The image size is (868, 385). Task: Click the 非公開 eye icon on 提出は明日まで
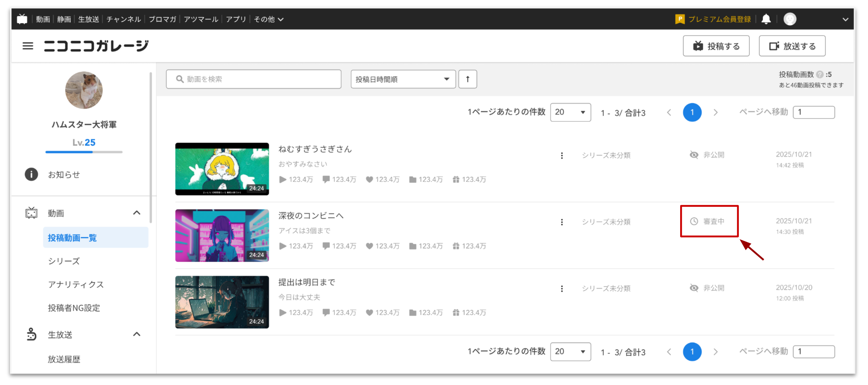[694, 288]
